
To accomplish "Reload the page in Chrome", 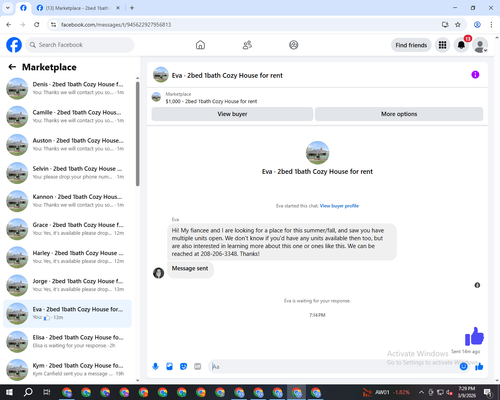I will tap(37, 25).
